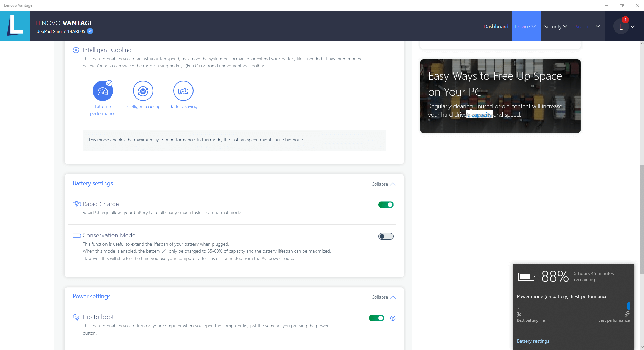The width and height of the screenshot is (644, 350).
Task: Open the Device dropdown menu
Action: tap(525, 26)
